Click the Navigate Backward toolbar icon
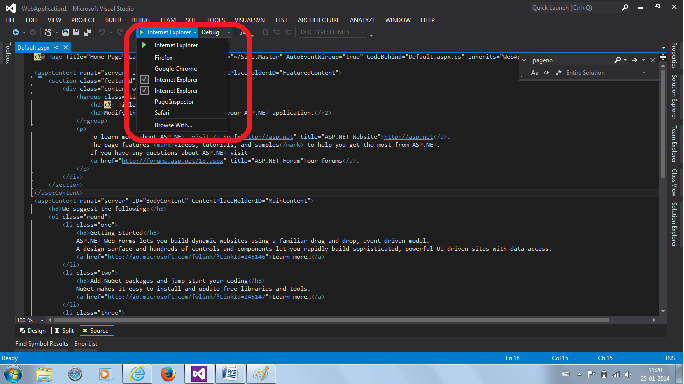 pyautogui.click(x=16, y=32)
